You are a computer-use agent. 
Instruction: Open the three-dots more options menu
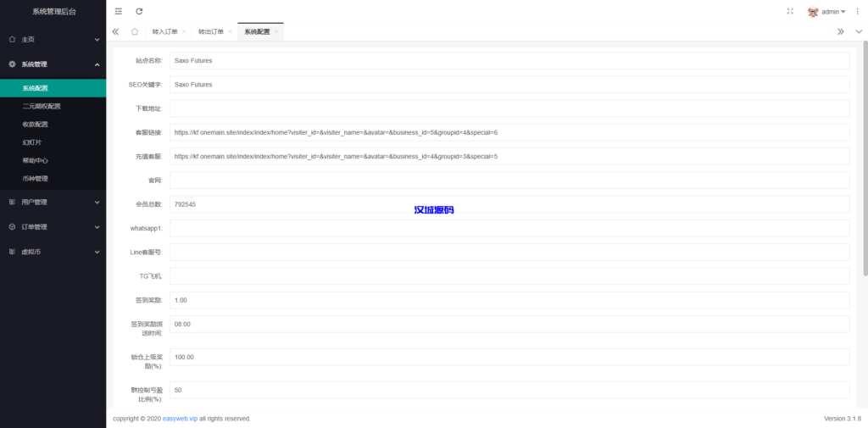857,11
